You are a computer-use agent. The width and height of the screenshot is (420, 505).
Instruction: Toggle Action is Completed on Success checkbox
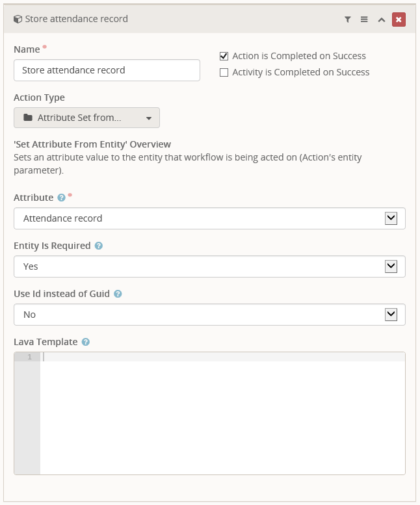tap(224, 56)
